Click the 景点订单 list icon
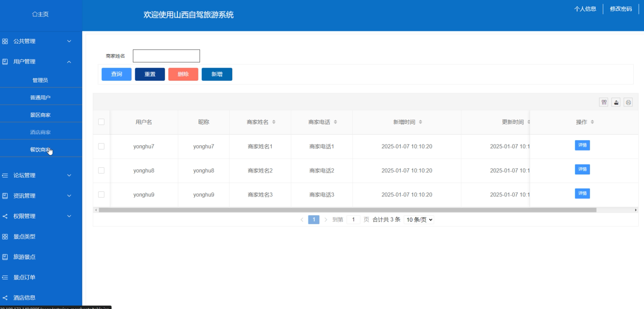Viewport: 644px width, 309px height. tap(5, 277)
